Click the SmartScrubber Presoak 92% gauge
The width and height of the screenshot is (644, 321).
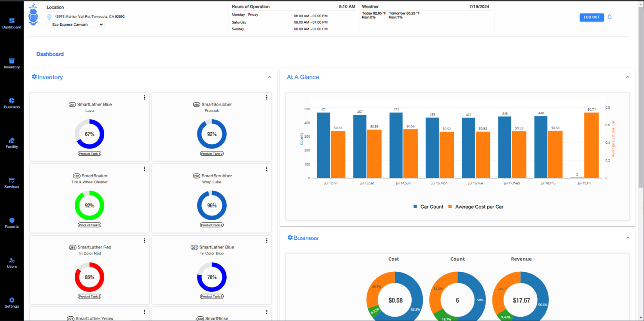point(212,134)
